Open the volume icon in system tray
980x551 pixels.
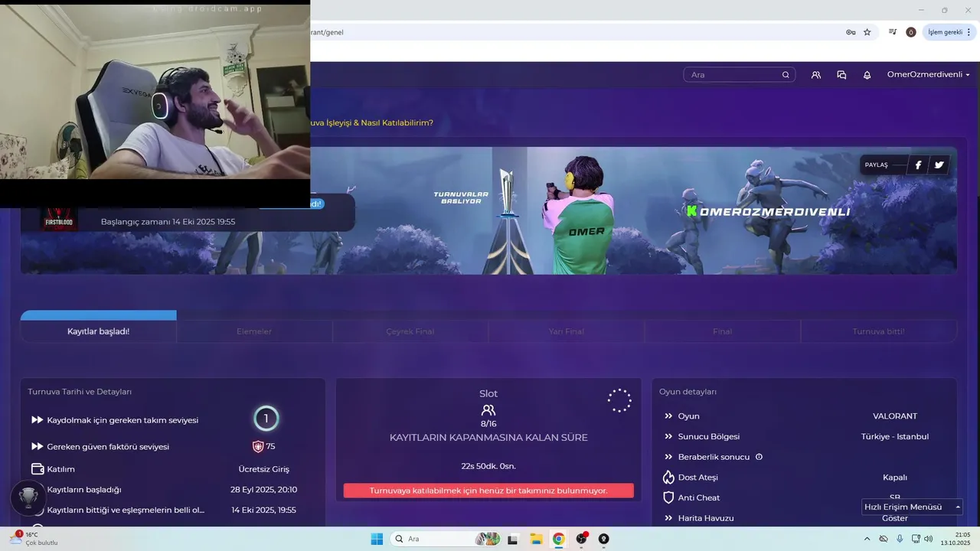point(929,539)
